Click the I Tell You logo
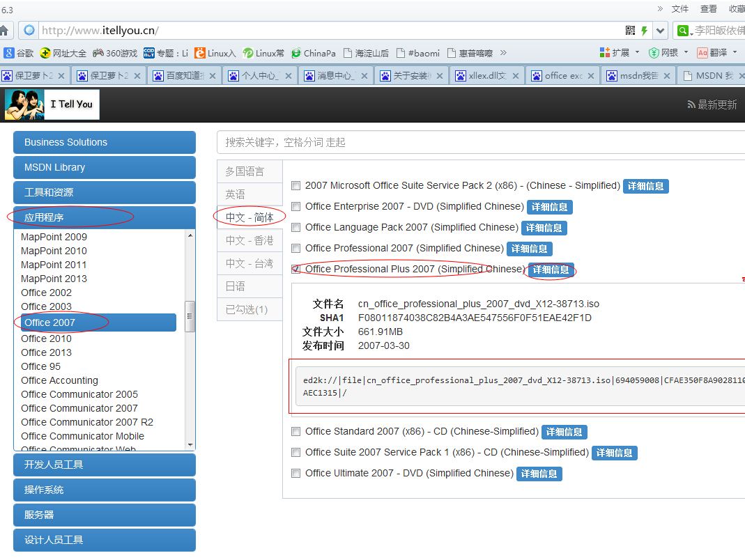Screen dimensions: 745x560 click(x=52, y=104)
